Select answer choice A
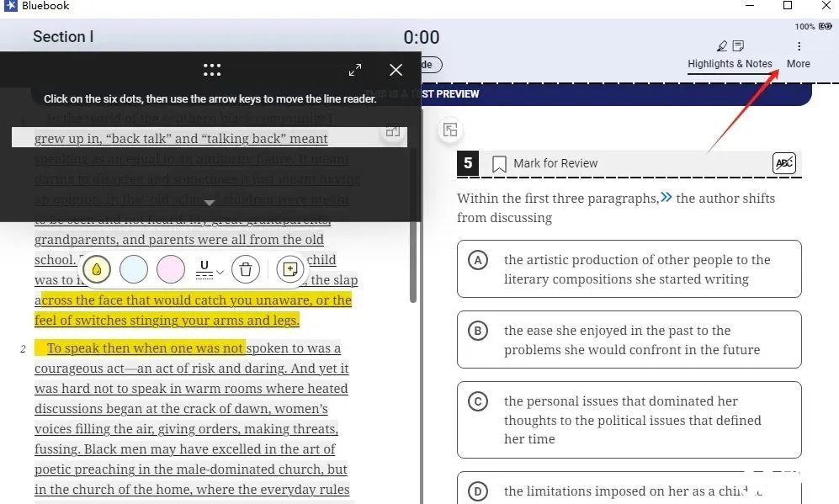839x504 pixels. coord(629,269)
